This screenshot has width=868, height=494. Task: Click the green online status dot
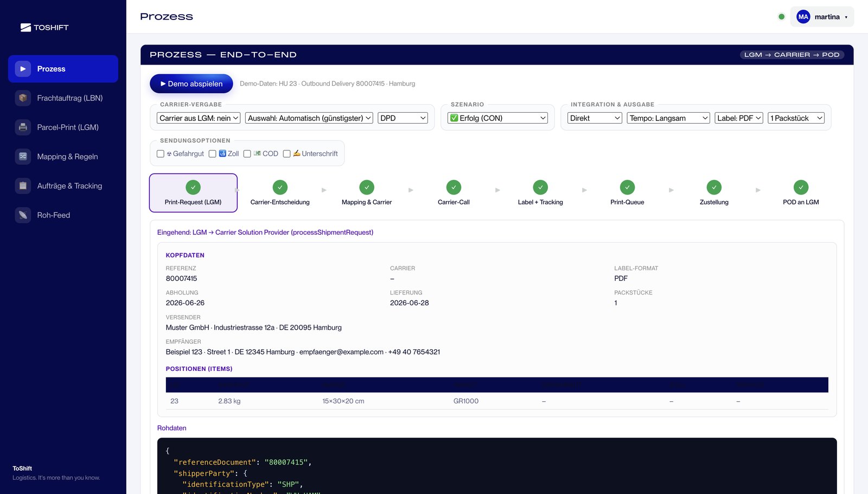point(781,17)
